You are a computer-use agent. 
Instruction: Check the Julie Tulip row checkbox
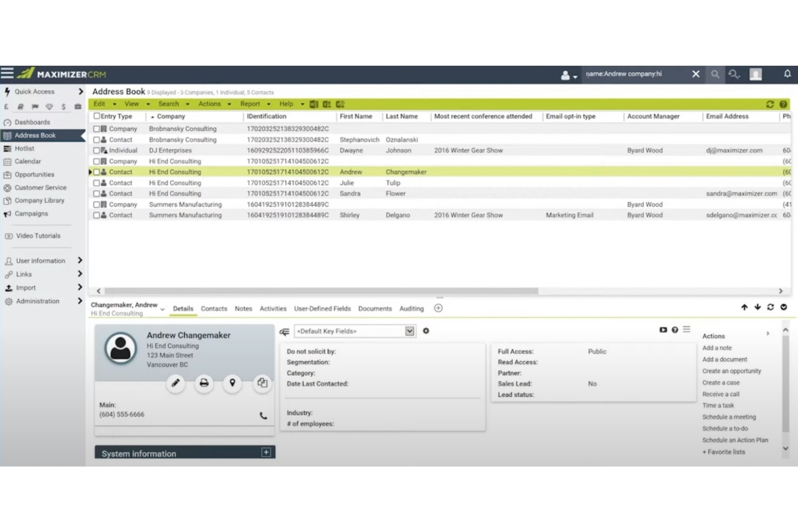click(x=97, y=183)
